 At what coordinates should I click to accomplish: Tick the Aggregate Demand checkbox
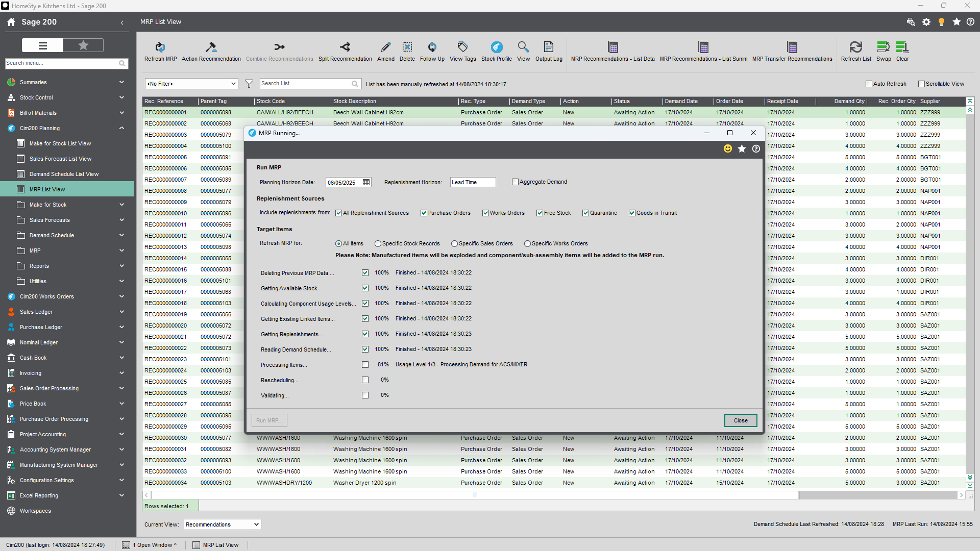click(x=515, y=182)
